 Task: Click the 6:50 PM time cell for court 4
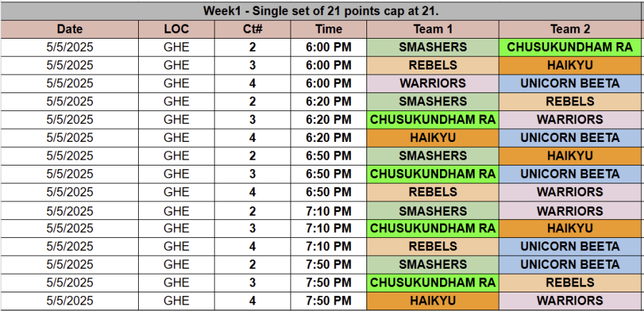pyautogui.click(x=328, y=192)
